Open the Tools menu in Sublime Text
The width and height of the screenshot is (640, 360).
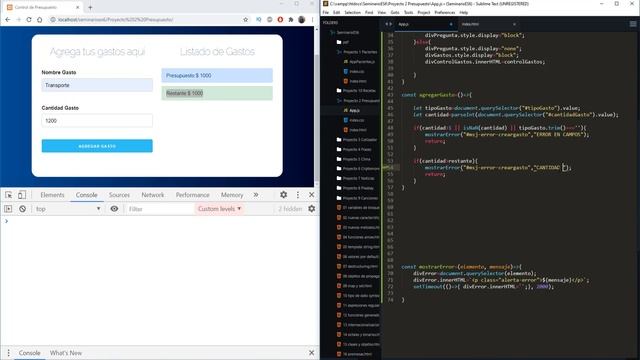(x=408, y=13)
